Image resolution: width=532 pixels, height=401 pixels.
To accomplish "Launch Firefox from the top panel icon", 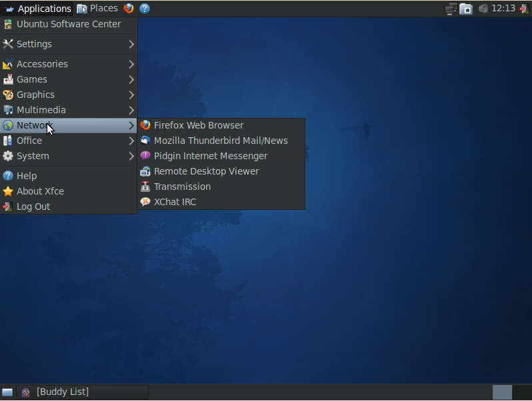I will pos(129,9).
